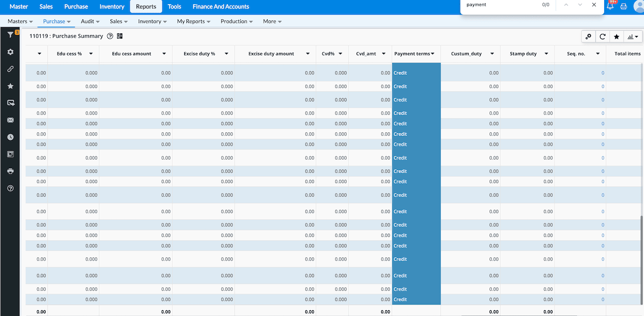This screenshot has width=644, height=316.
Task: Expand the Payment terms column dropdown arrow
Action: click(432, 54)
